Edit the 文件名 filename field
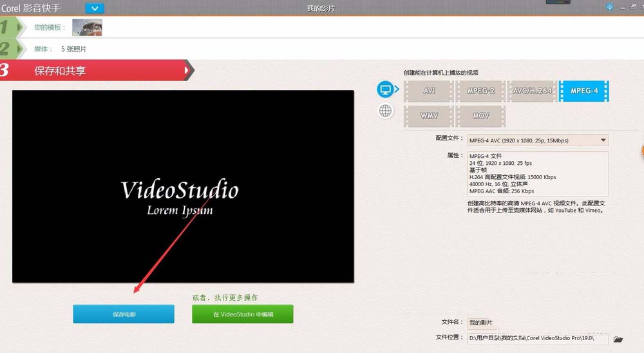This screenshot has height=353, width=644. pyautogui.click(x=538, y=323)
